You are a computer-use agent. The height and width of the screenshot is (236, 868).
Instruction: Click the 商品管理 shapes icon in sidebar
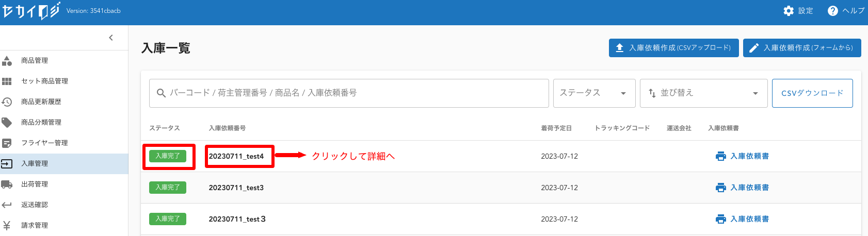coord(7,61)
